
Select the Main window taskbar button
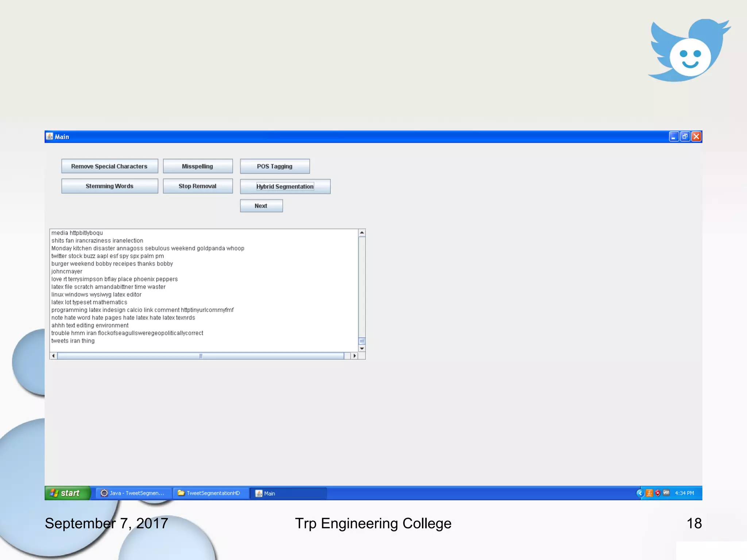[287, 493]
